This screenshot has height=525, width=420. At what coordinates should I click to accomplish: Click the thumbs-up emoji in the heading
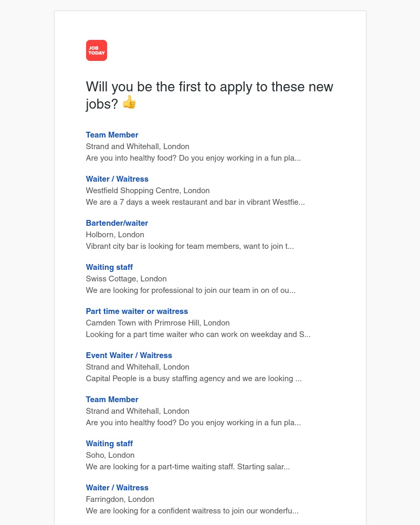pyautogui.click(x=129, y=102)
